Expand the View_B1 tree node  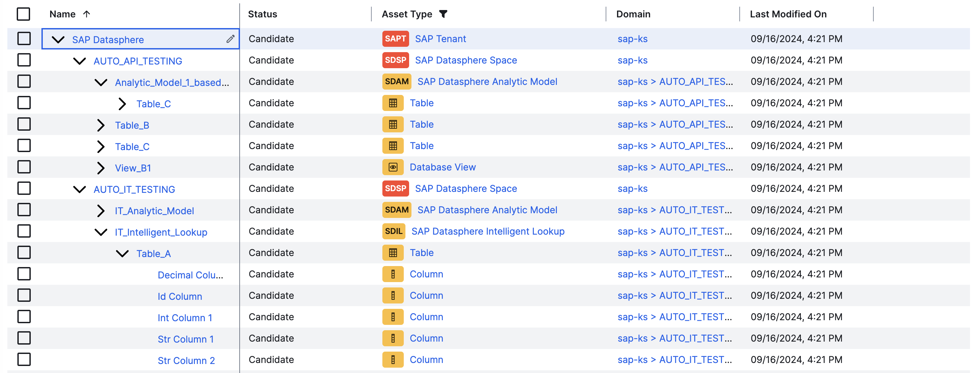(x=100, y=168)
